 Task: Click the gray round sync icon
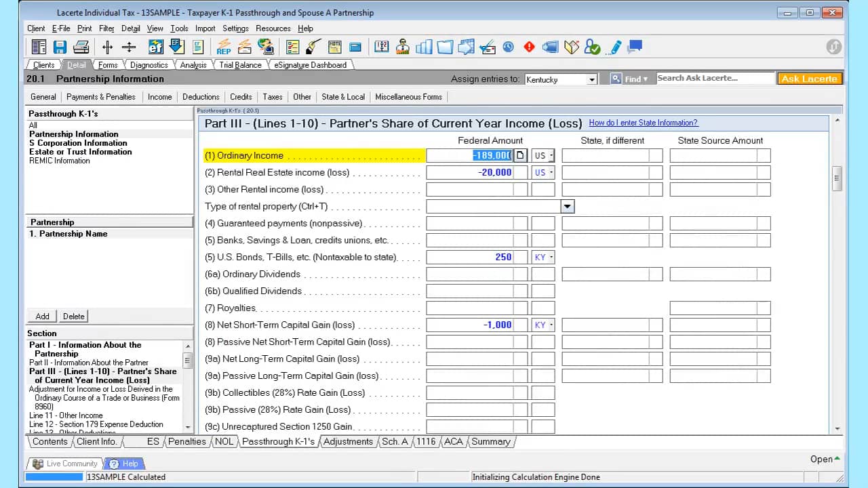tap(833, 47)
